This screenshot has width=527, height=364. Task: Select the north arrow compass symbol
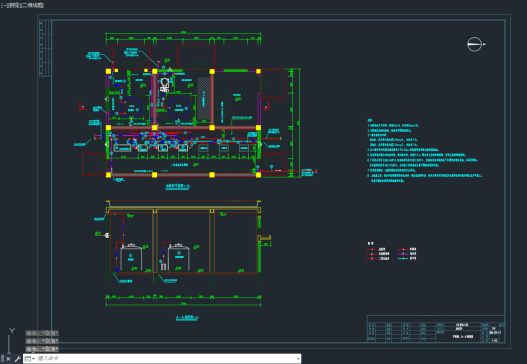tap(476, 44)
